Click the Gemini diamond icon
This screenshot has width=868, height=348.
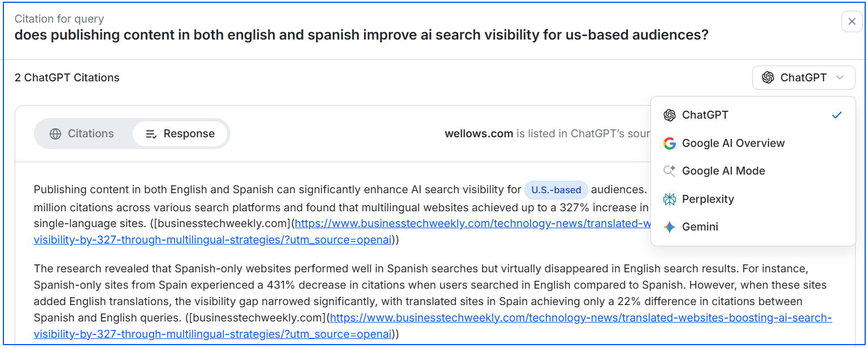coord(670,227)
